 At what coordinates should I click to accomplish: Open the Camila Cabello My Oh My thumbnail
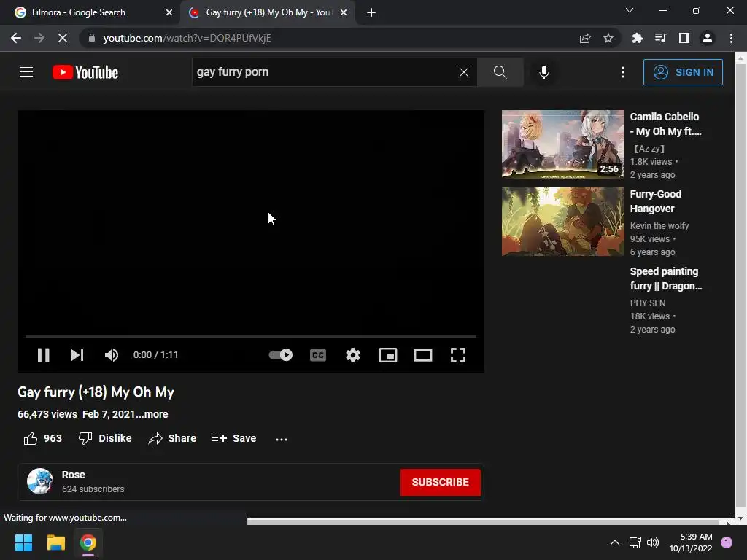(562, 144)
